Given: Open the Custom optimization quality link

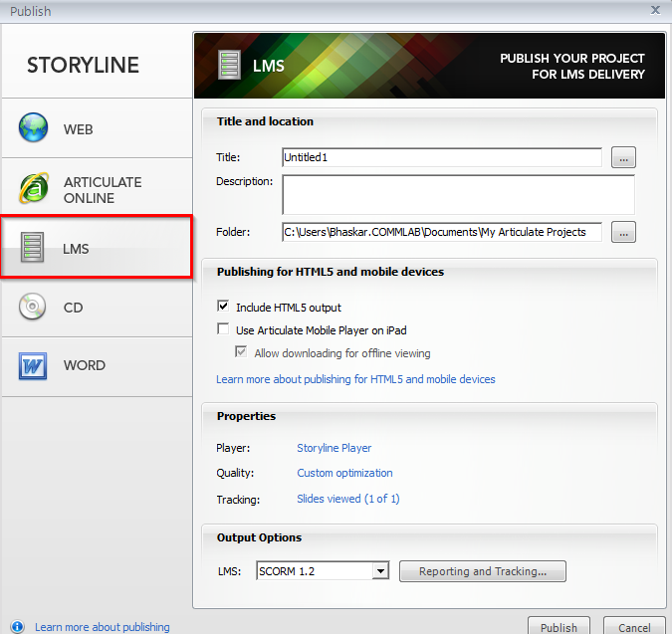Looking at the screenshot, I should tap(344, 473).
